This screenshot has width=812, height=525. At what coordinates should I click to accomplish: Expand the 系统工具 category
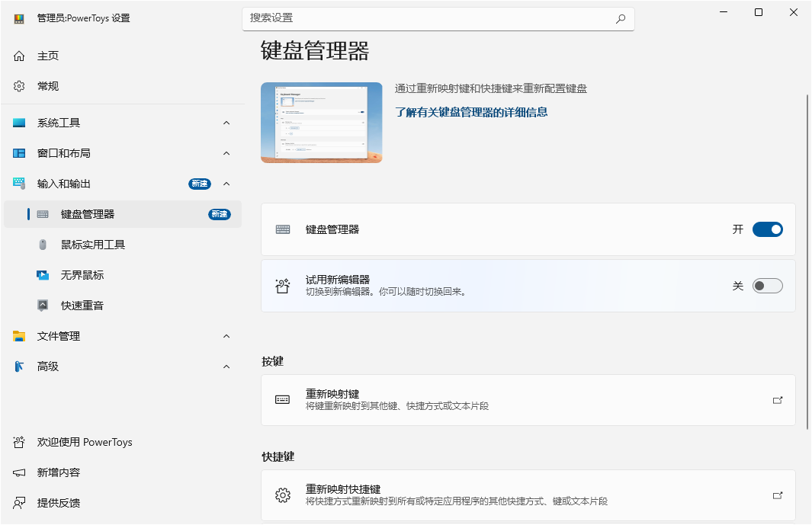click(x=226, y=123)
